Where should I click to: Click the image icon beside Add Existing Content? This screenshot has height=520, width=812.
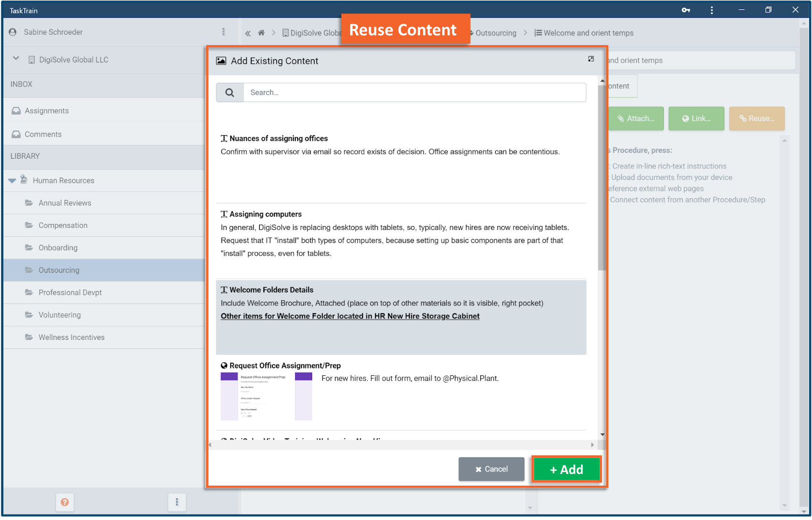(x=221, y=61)
